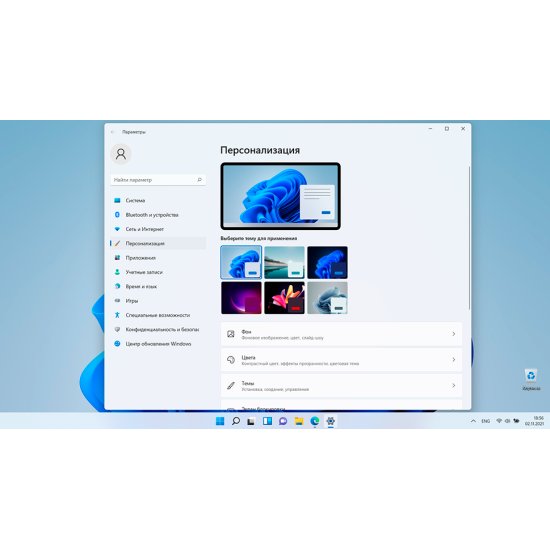Minimize the Параметры window
This screenshot has width=550, height=550.
(430, 129)
